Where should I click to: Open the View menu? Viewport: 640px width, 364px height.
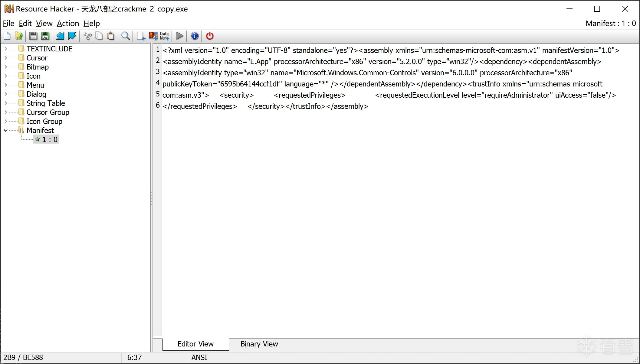point(44,23)
